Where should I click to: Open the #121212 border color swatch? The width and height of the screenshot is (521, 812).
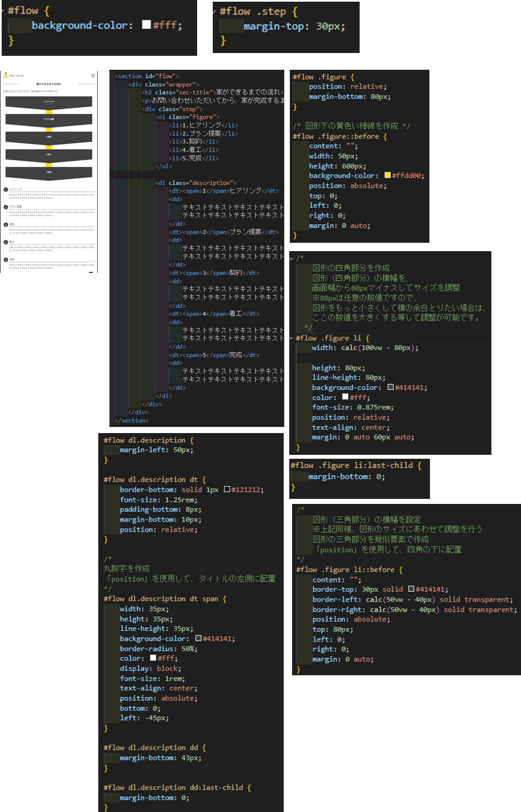(x=227, y=489)
